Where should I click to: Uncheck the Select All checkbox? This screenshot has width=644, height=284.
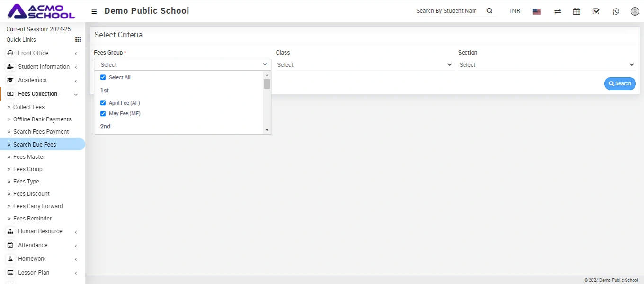tap(103, 77)
